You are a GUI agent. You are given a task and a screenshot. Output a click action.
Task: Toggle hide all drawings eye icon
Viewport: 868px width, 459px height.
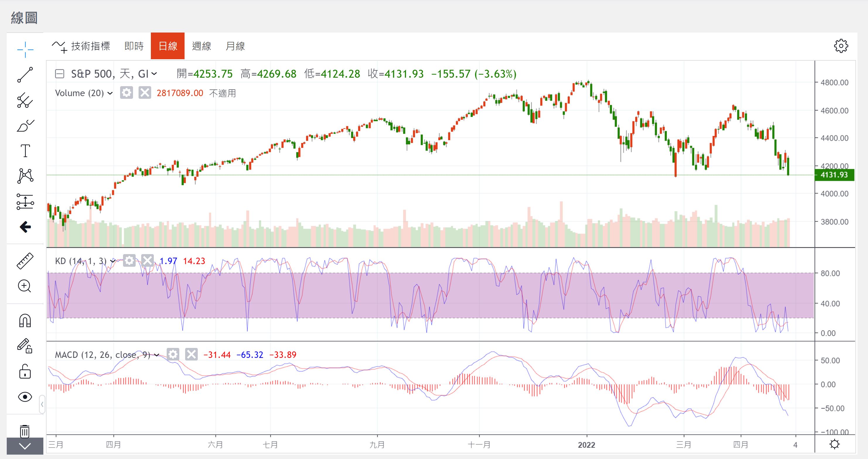click(25, 397)
